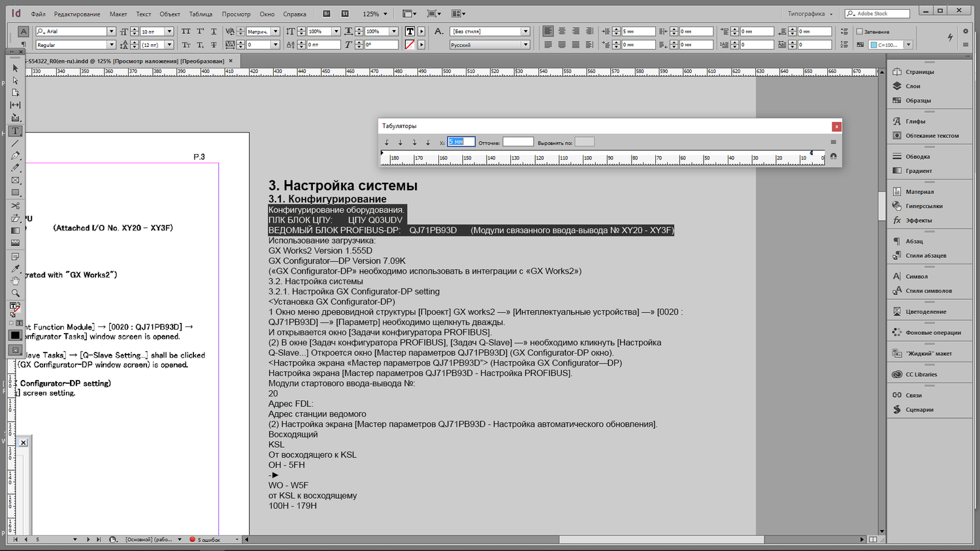Screen dimensions: 980x551
Task: Open the [Без стиля] character style dropdown
Action: coord(525,31)
